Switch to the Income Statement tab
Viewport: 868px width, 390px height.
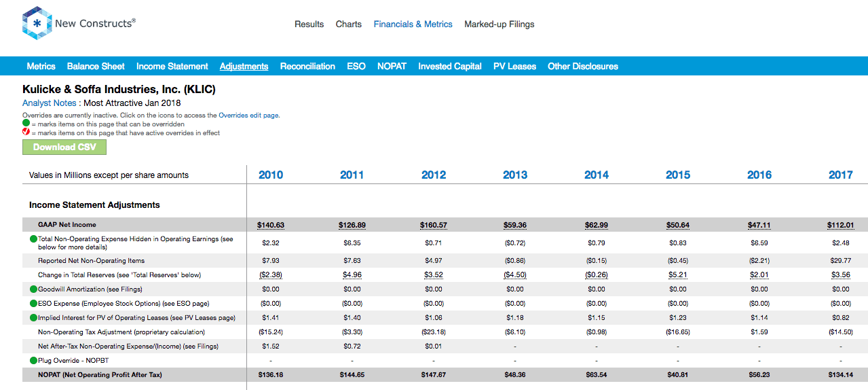pyautogui.click(x=172, y=66)
